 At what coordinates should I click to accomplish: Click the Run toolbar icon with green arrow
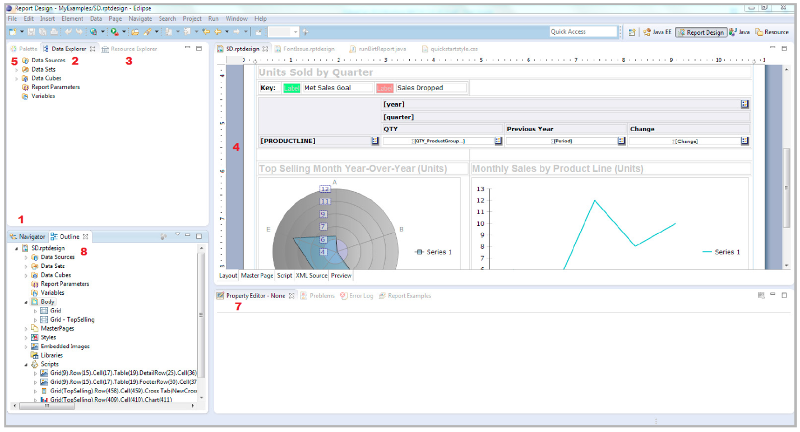114,32
